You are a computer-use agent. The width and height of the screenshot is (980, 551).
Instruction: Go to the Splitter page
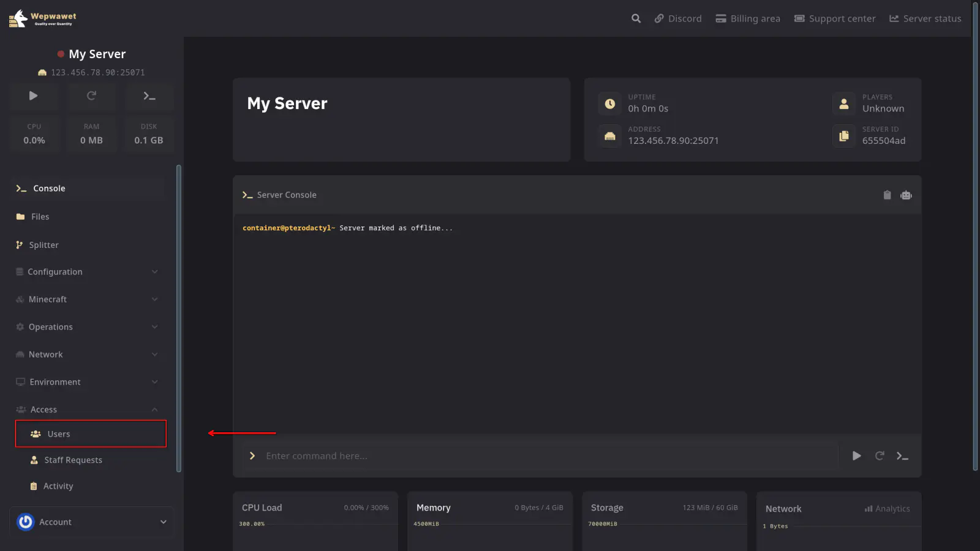coord(43,245)
